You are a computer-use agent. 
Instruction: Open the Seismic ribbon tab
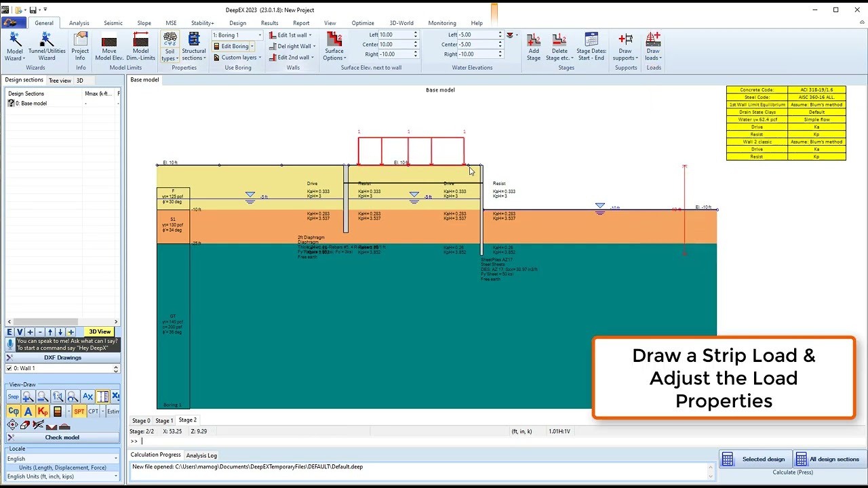pyautogui.click(x=113, y=23)
